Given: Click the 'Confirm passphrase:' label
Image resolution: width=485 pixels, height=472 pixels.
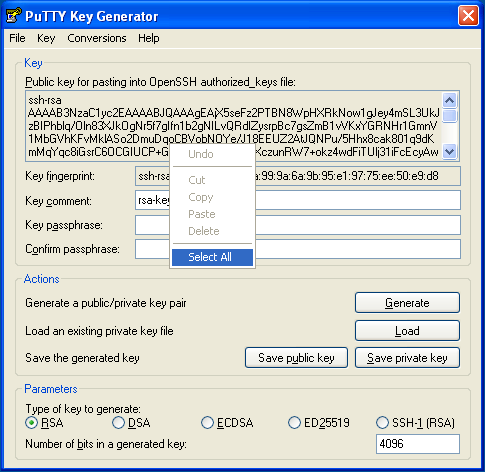Looking at the screenshot, I should (72, 249).
